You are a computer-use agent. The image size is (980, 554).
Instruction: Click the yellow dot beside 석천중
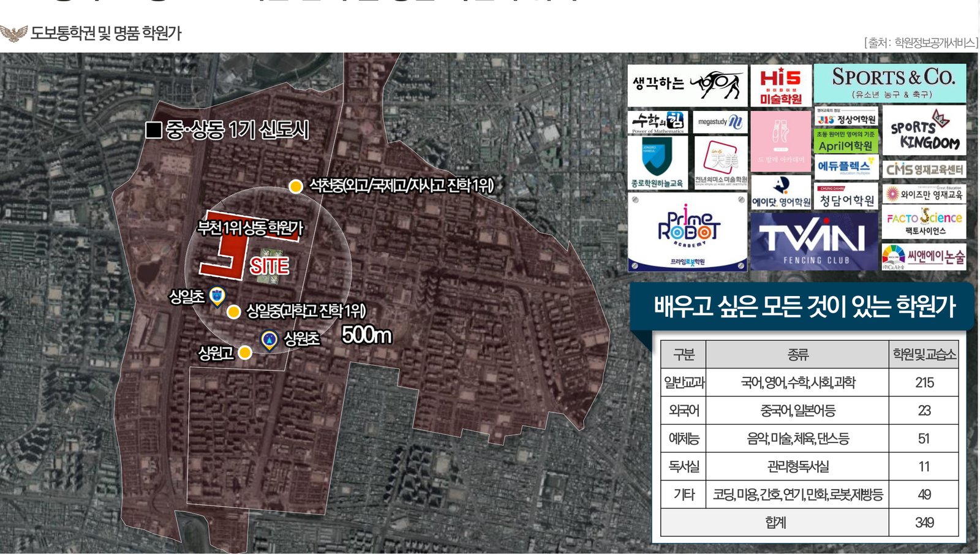pos(296,186)
